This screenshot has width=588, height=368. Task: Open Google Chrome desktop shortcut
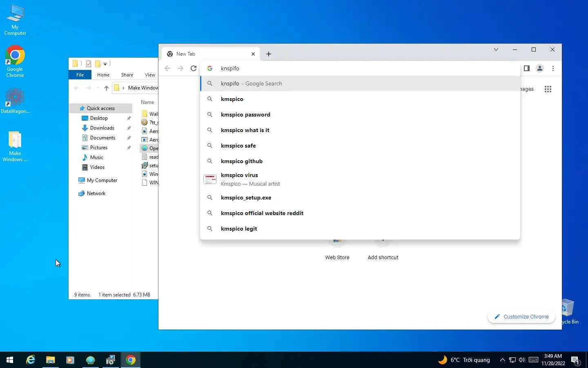pos(15,61)
